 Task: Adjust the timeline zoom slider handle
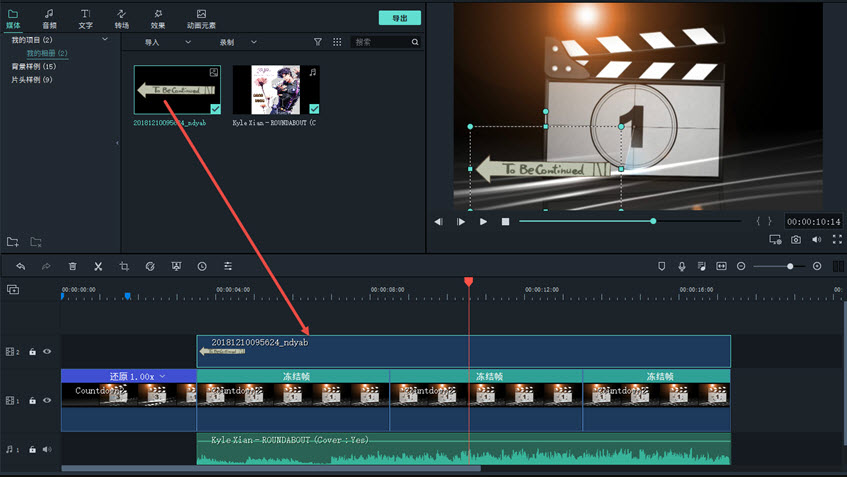point(790,266)
